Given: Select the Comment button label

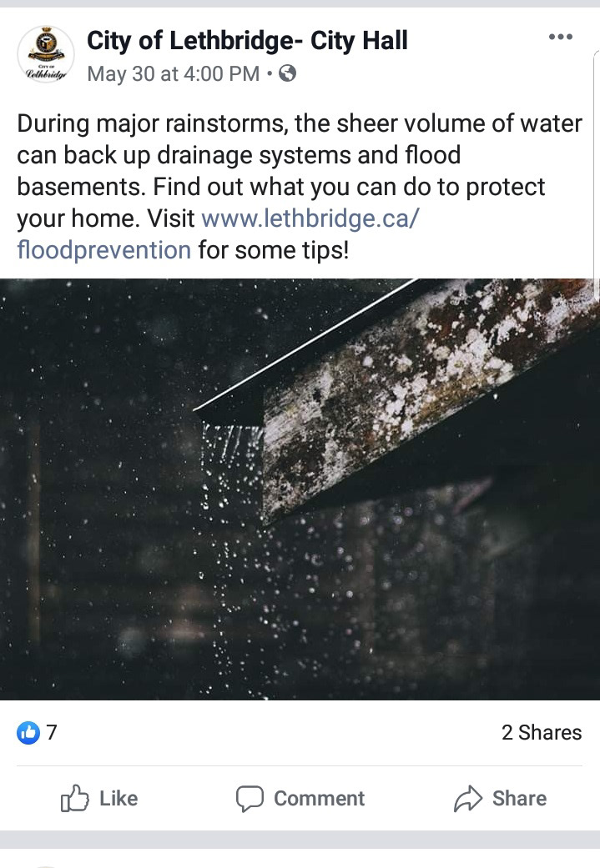Looking at the screenshot, I should [319, 798].
